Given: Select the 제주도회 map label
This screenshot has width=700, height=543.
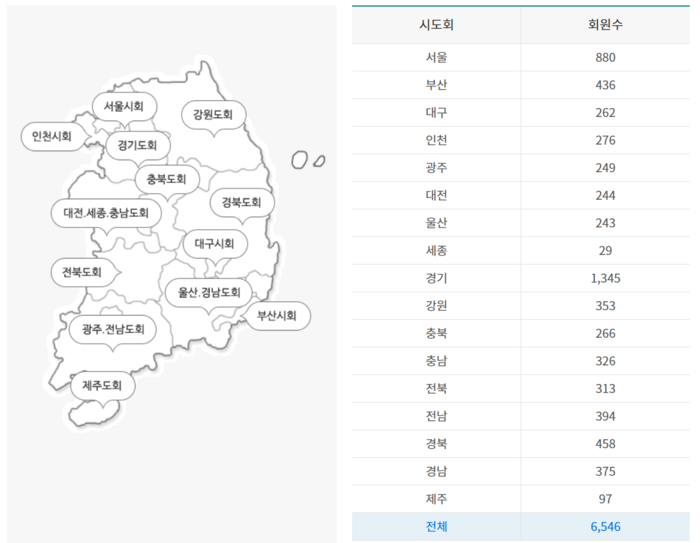Looking at the screenshot, I should coord(102,385).
